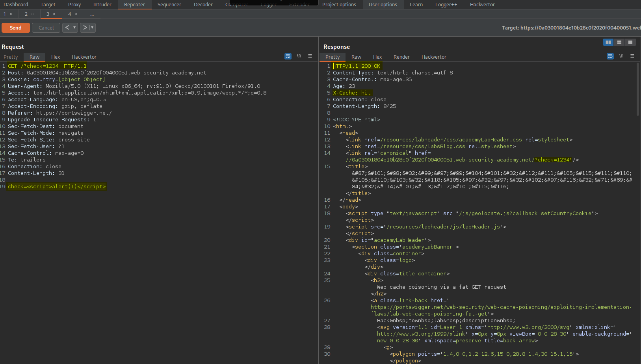
Task: Select Response Pretty view tab
Action: tap(333, 57)
